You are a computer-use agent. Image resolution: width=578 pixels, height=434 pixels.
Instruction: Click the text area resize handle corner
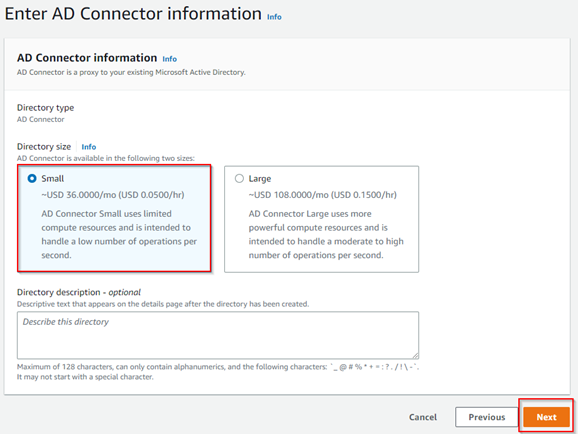click(415, 355)
